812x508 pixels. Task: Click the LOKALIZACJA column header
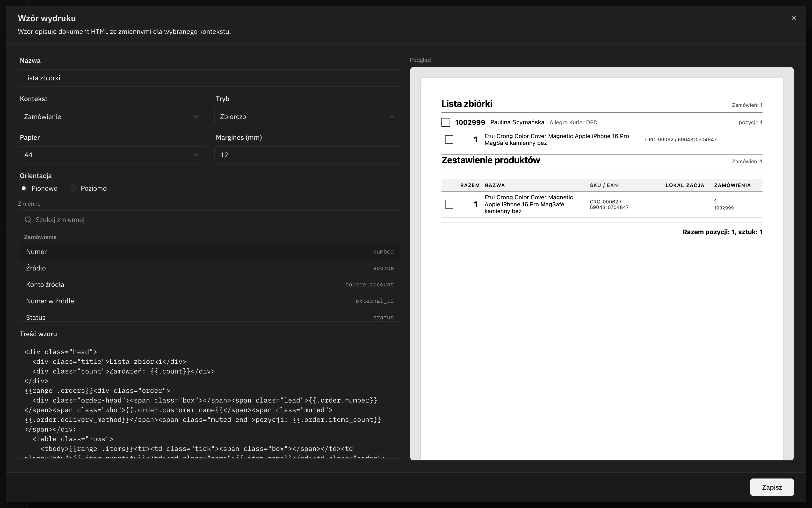coord(685,186)
